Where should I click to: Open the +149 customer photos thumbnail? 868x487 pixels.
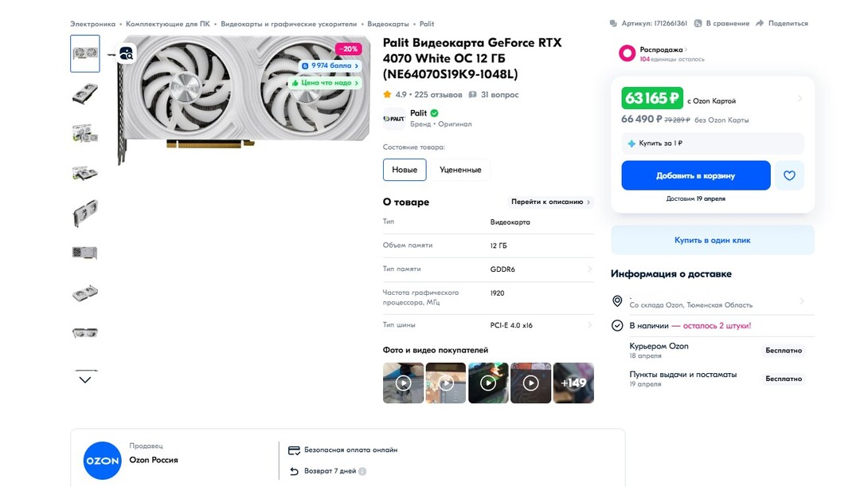click(573, 383)
